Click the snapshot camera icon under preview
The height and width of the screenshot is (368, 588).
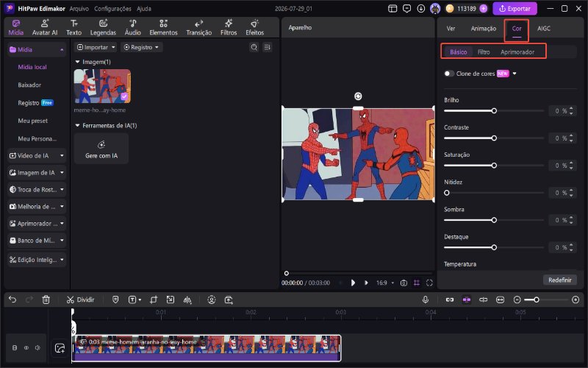click(x=404, y=283)
